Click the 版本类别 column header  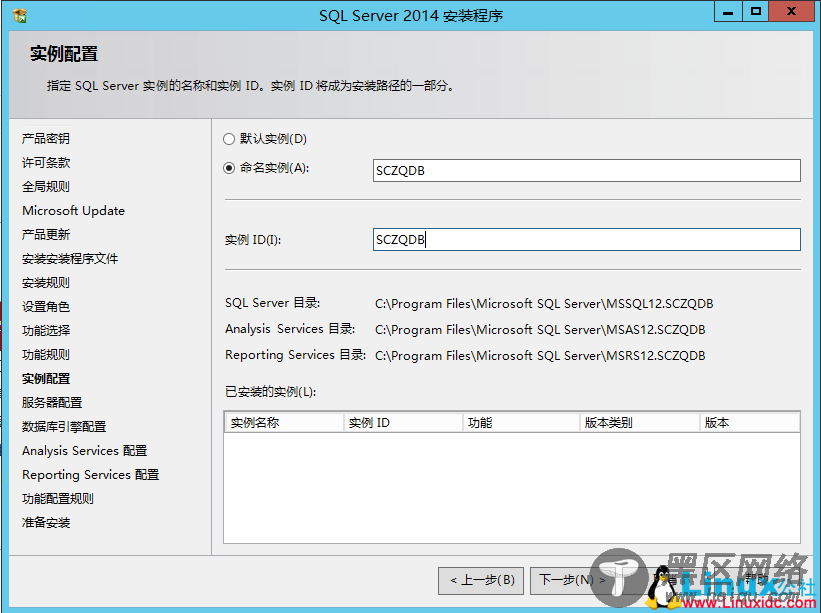click(640, 423)
